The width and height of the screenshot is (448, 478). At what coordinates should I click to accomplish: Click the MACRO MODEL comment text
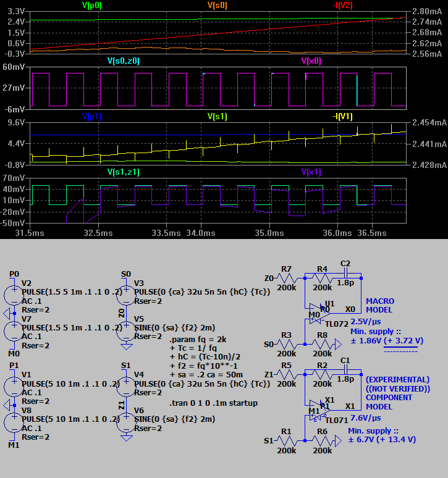pos(379,305)
